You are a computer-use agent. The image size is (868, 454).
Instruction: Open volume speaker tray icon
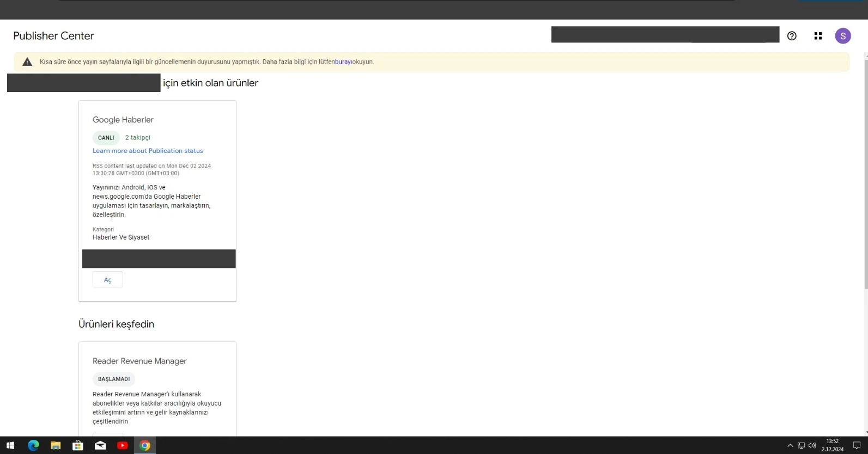click(812, 445)
